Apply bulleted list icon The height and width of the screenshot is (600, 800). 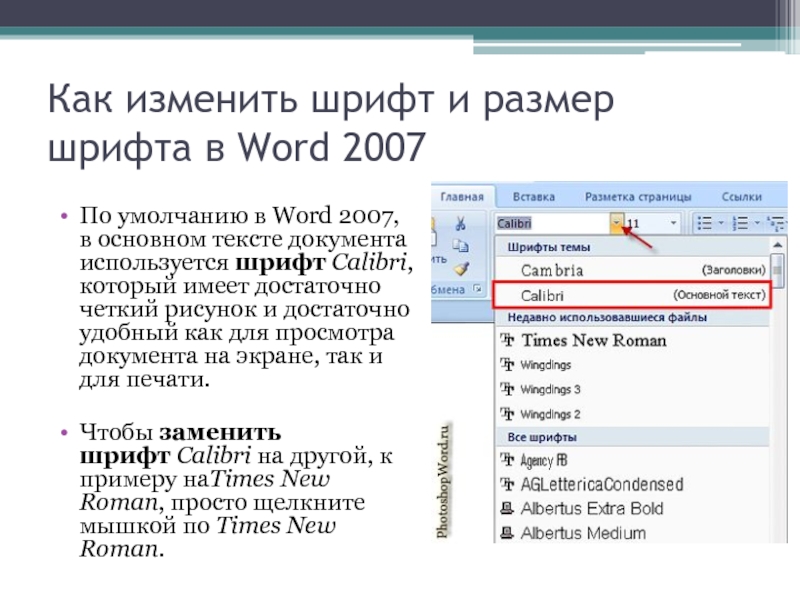(705, 223)
